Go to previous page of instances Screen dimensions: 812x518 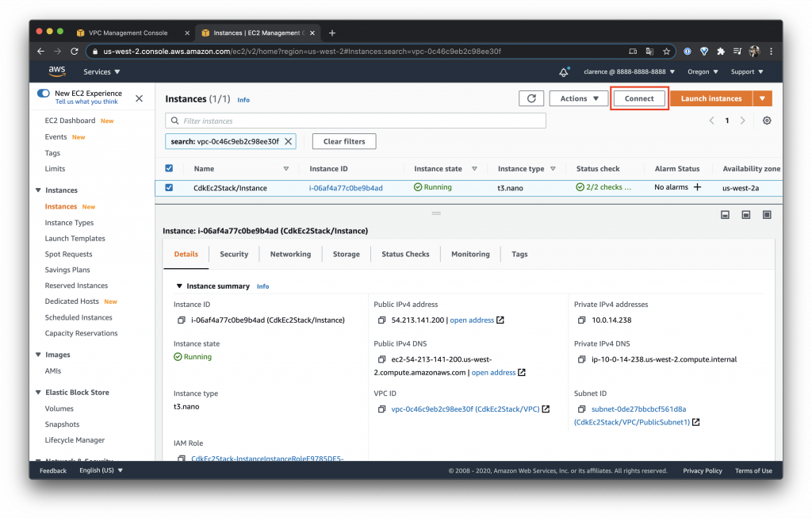tap(711, 120)
